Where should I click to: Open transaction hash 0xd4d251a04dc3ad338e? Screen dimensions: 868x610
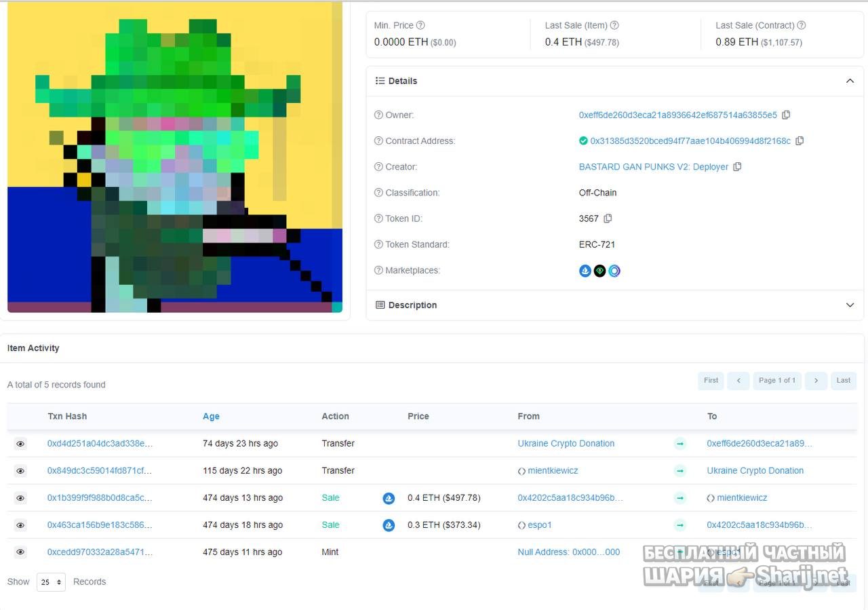100,444
